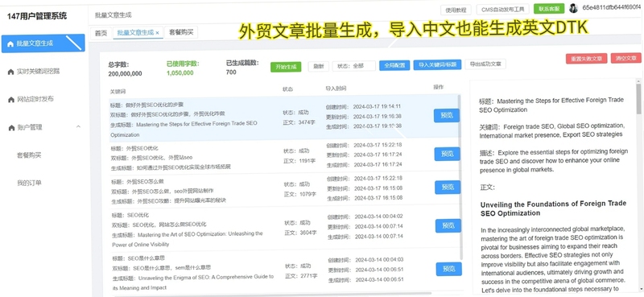The image size is (644, 297).
Task: Open the 状态: 全部 status filter dropdown
Action: click(354, 66)
